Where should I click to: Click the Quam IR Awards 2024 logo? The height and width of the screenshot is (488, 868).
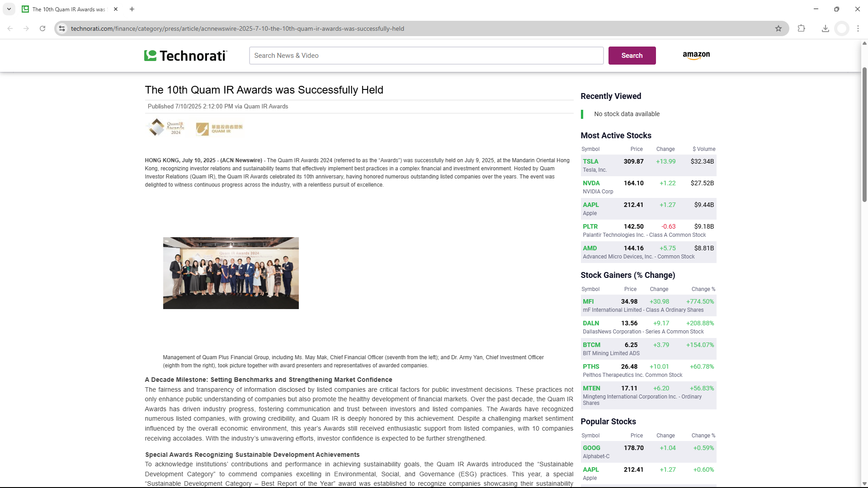click(166, 127)
